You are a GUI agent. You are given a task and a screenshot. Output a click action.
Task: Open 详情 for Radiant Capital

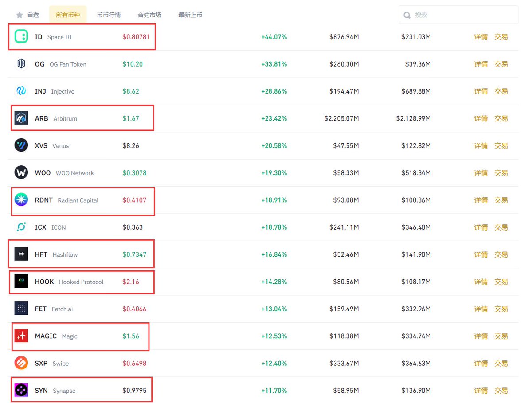(481, 200)
